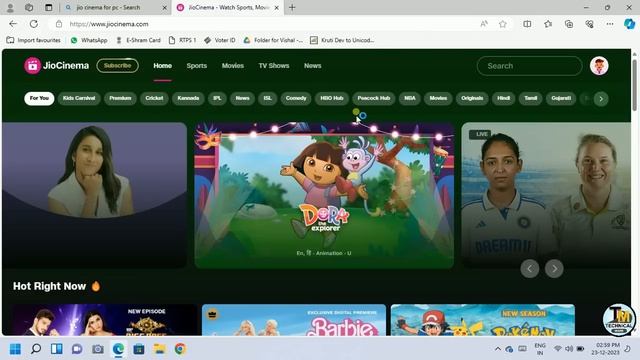
Task: Open E-Shram Card bookmark
Action: tap(138, 40)
